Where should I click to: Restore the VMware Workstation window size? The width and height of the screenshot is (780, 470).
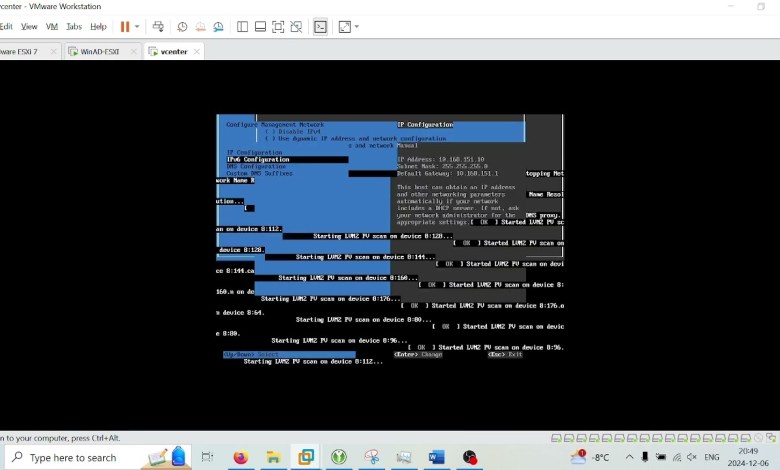click(761, 6)
